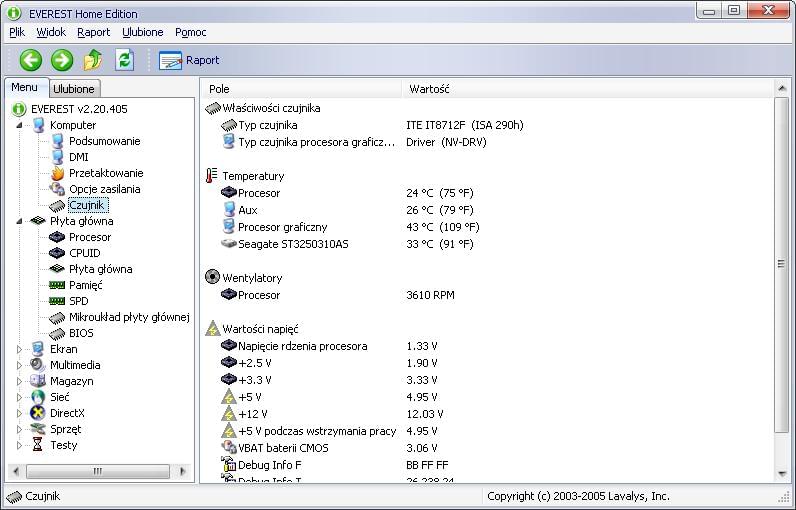Expand the DirectX node
The height and width of the screenshot is (510, 796).
[19, 413]
